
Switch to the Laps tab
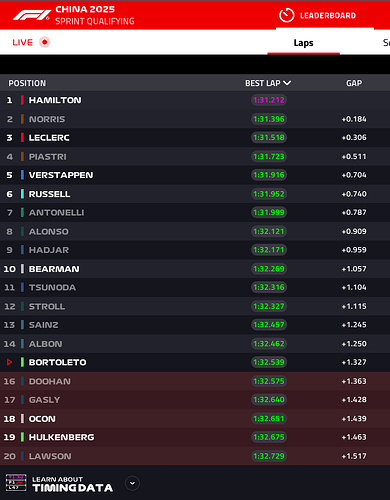(303, 43)
